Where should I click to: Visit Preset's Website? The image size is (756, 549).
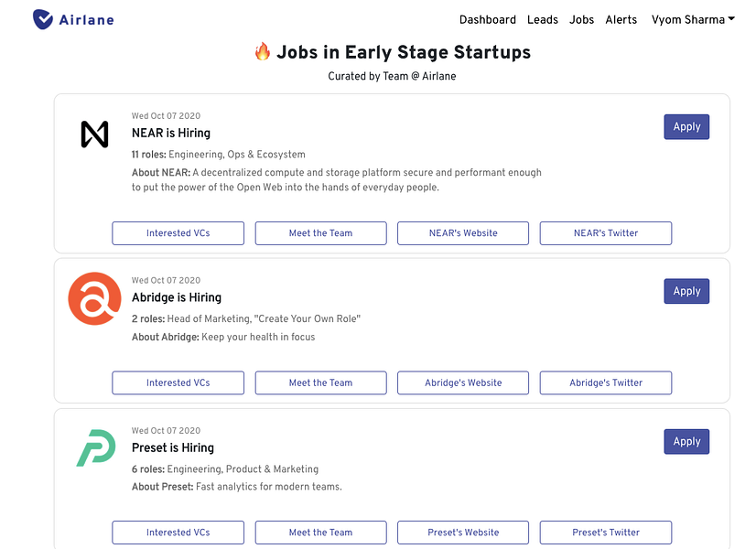point(463,533)
